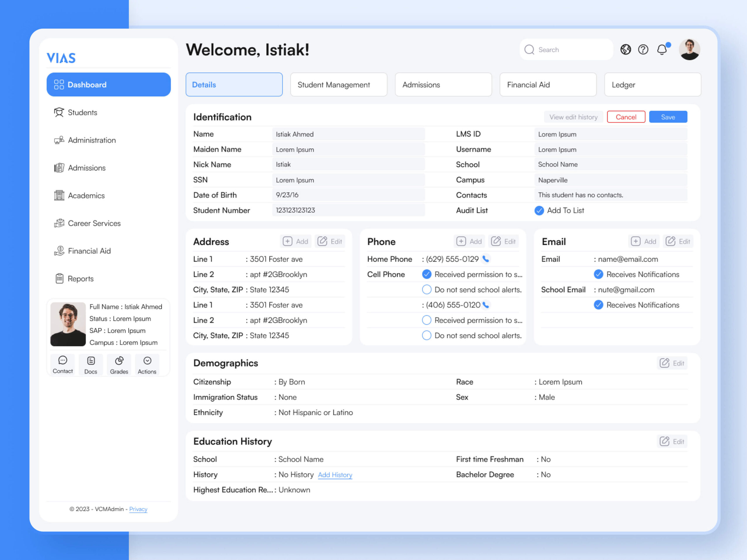This screenshot has width=747, height=560.
Task: Toggle the Add To List checkbox
Action: click(539, 210)
